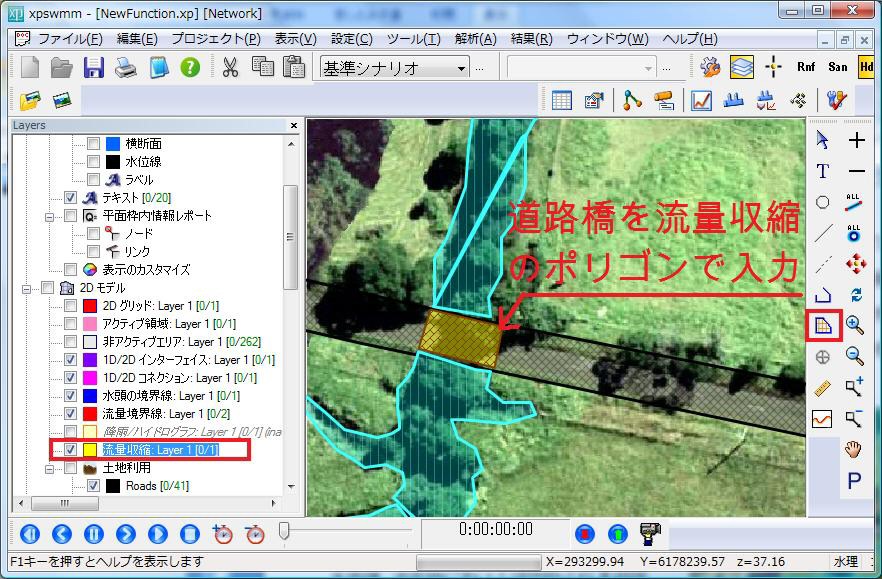Select the pointer arrow tool
Screen dimensions: 882x579
[822, 140]
